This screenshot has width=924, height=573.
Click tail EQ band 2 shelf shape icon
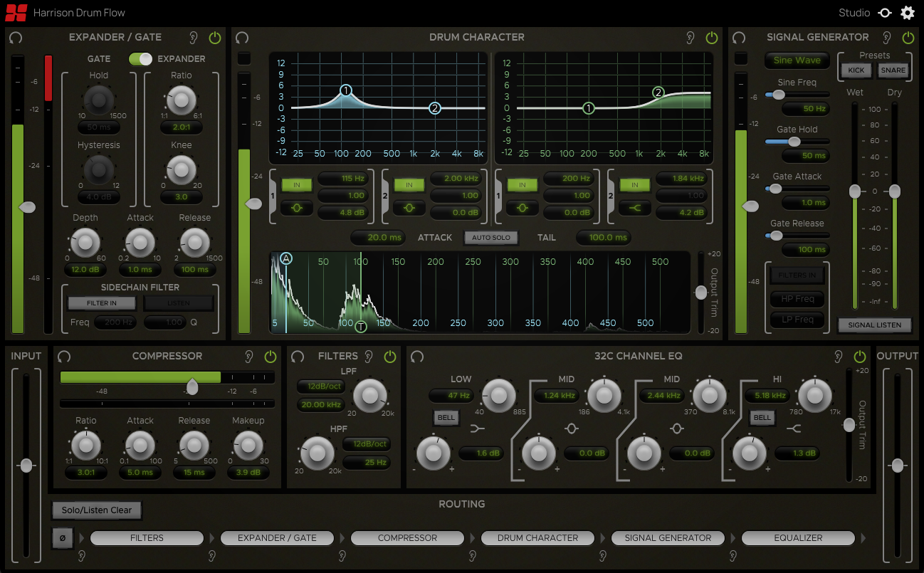click(635, 208)
